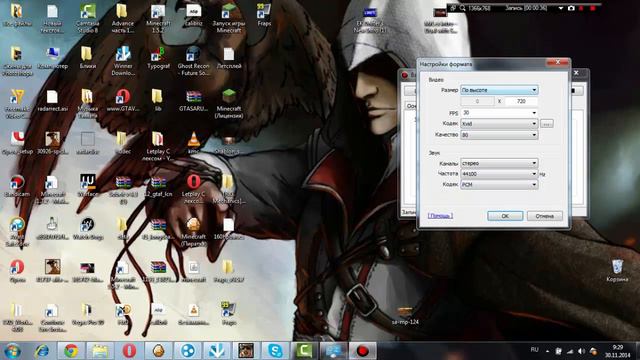
Task: Expand the video Кодек dropdown showing Xvid
Action: click(499, 123)
